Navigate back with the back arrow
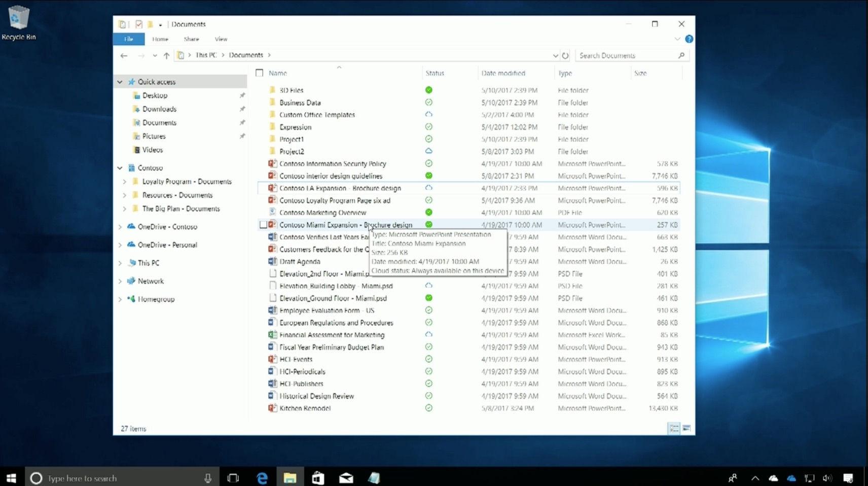The image size is (868, 486). click(x=124, y=55)
